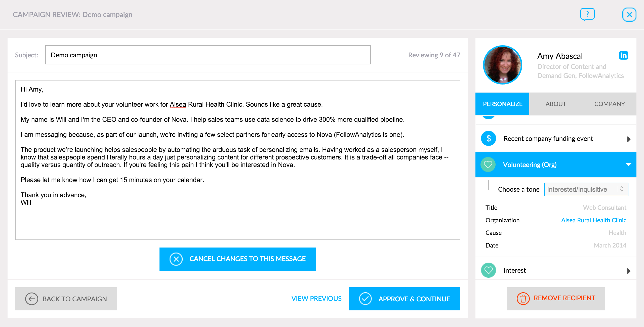Click the Volunteering heart icon
The image size is (644, 327).
(488, 165)
